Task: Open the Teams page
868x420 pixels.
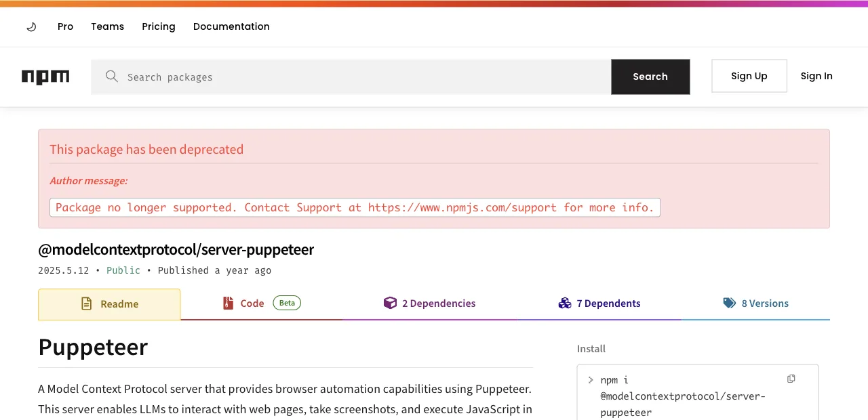Action: [108, 26]
